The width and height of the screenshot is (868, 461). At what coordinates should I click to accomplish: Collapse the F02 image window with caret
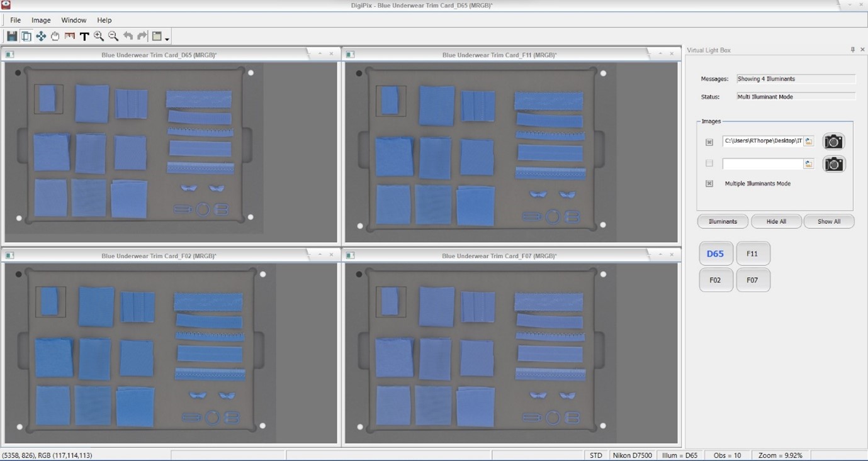(x=320, y=255)
